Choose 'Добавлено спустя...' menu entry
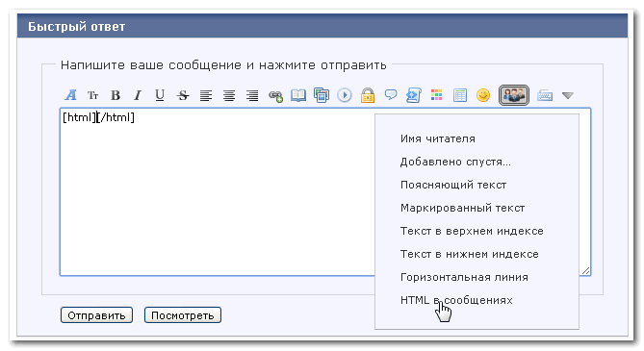Viewport: 644px width, 351px height. pos(455,162)
